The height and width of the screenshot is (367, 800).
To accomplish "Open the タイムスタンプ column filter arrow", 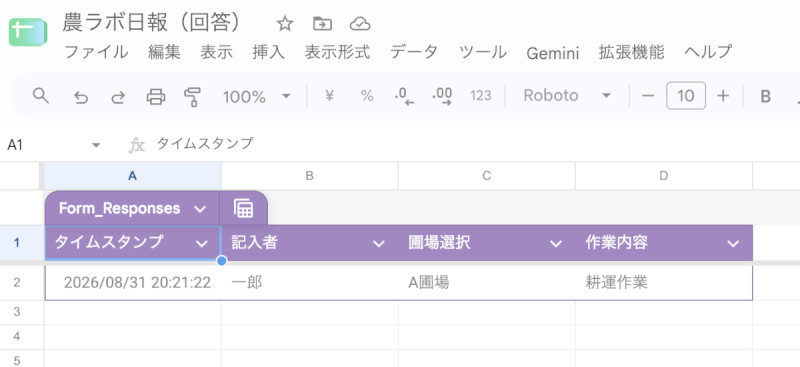I will (x=202, y=243).
